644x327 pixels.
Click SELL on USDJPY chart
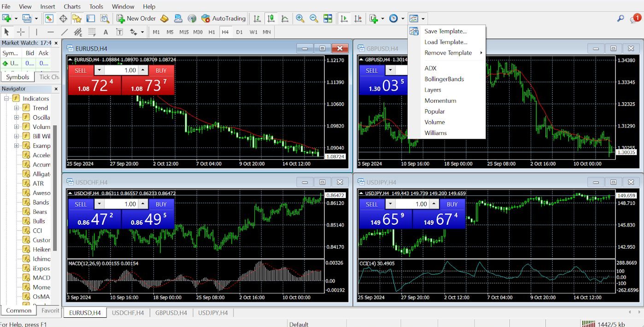click(x=372, y=204)
